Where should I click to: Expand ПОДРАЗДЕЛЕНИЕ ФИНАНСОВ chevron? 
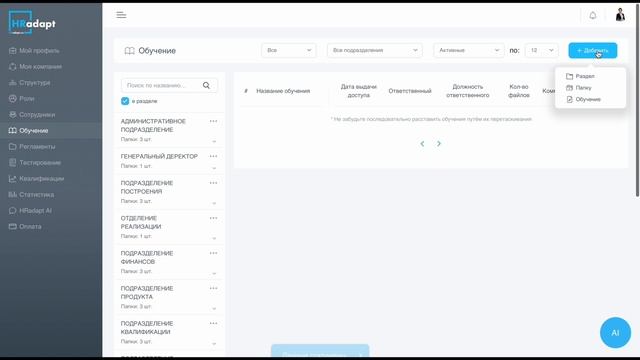tap(214, 273)
